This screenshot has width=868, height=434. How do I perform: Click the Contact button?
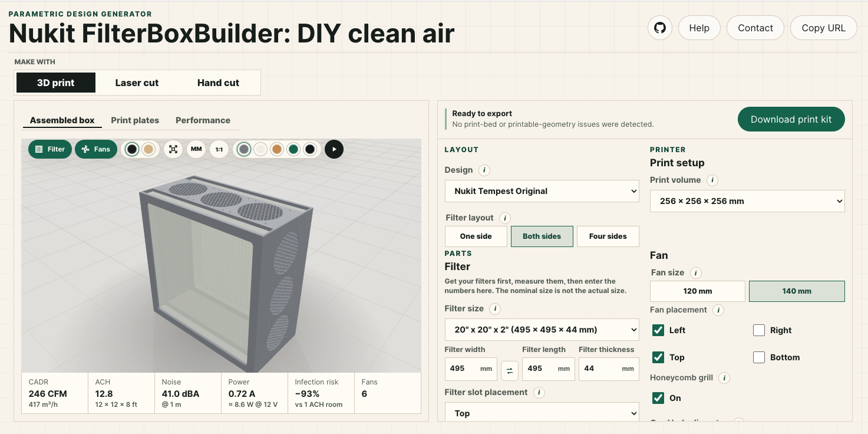point(755,28)
